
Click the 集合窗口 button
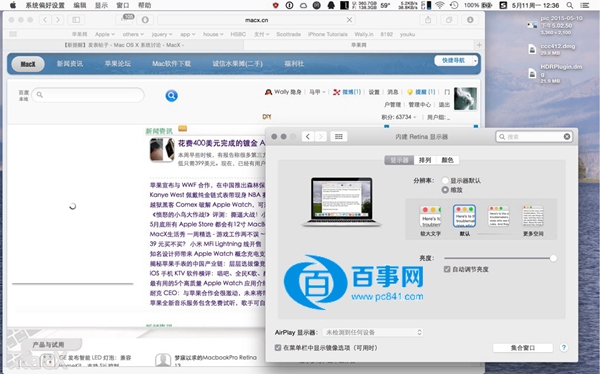523,348
